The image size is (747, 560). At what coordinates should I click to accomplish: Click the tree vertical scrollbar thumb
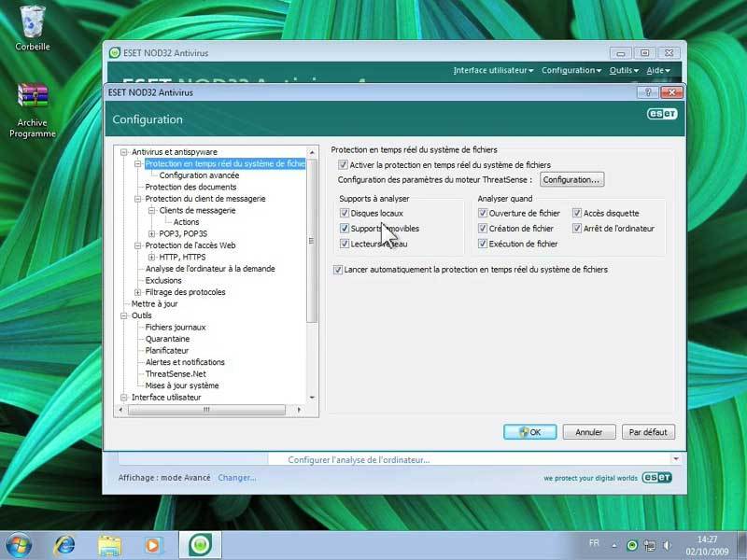tap(312, 241)
